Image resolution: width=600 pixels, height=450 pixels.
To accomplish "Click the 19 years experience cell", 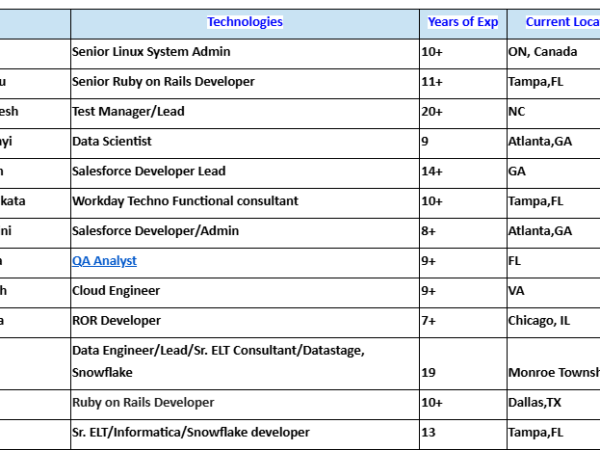I will pos(463,364).
